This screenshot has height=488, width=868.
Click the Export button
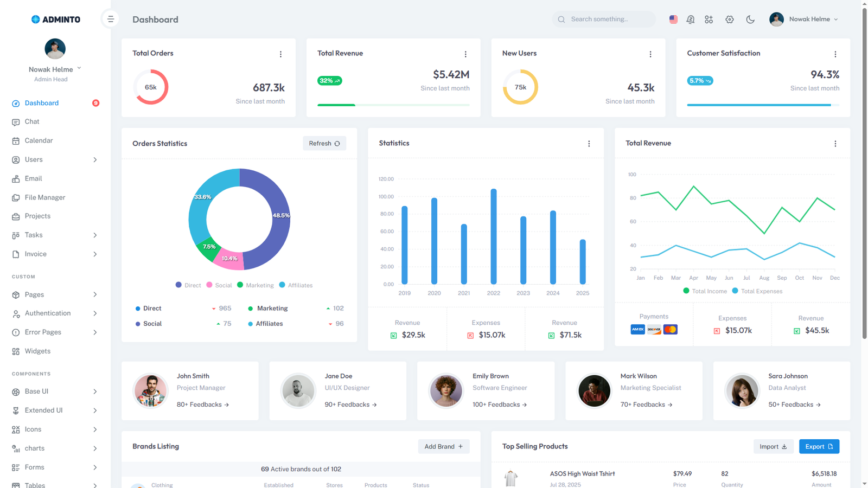[x=819, y=446]
